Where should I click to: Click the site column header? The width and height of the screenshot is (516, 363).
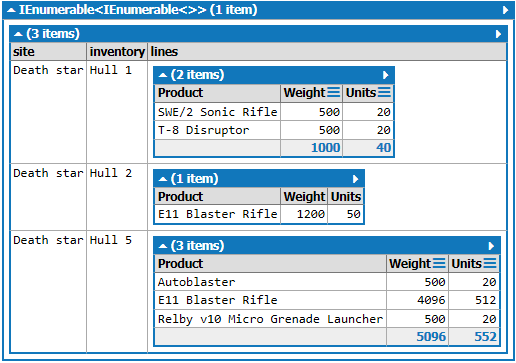tap(49, 52)
